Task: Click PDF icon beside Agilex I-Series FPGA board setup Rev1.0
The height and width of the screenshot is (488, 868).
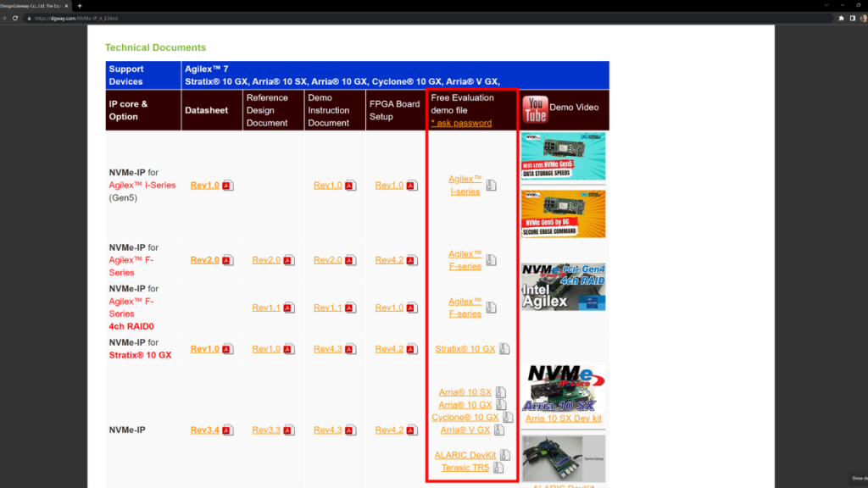Action: point(412,186)
